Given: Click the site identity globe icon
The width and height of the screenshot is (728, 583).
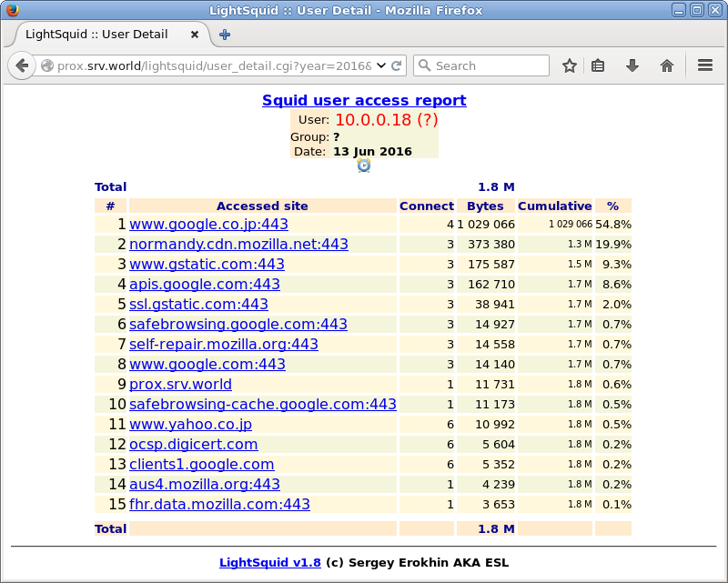Looking at the screenshot, I should pyautogui.click(x=47, y=65).
